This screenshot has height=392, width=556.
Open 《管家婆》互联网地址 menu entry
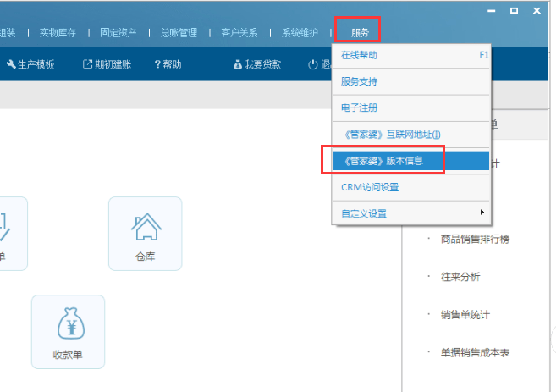[411, 135]
